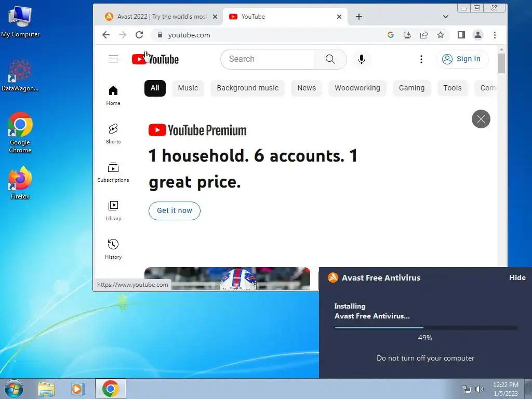Click the YouTube Search field
Screen dimensions: 532x399
pos(268,59)
